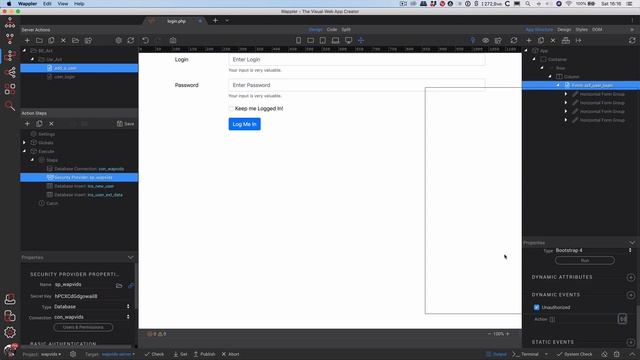The width and height of the screenshot is (640, 360).
Task: Add a new action step
Action: tap(27, 124)
